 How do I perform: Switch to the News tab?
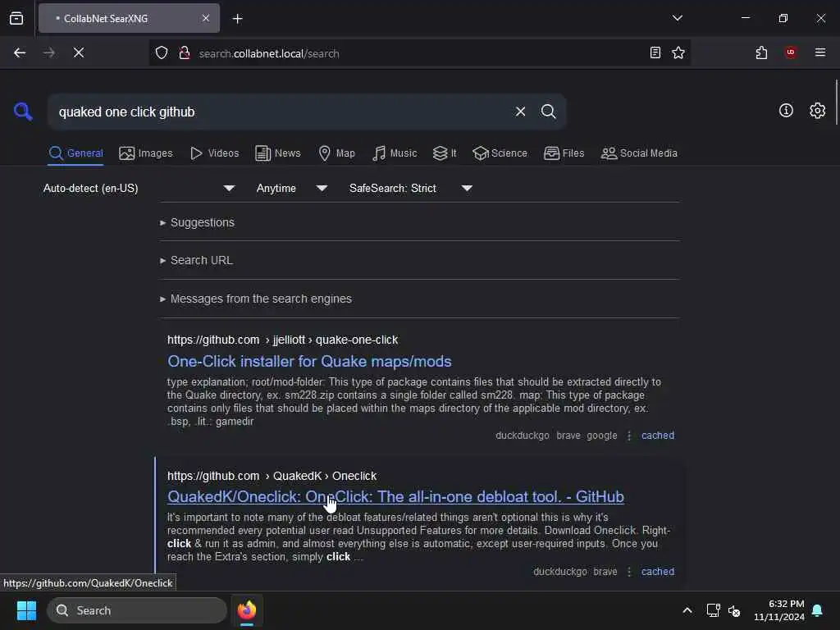(x=278, y=153)
